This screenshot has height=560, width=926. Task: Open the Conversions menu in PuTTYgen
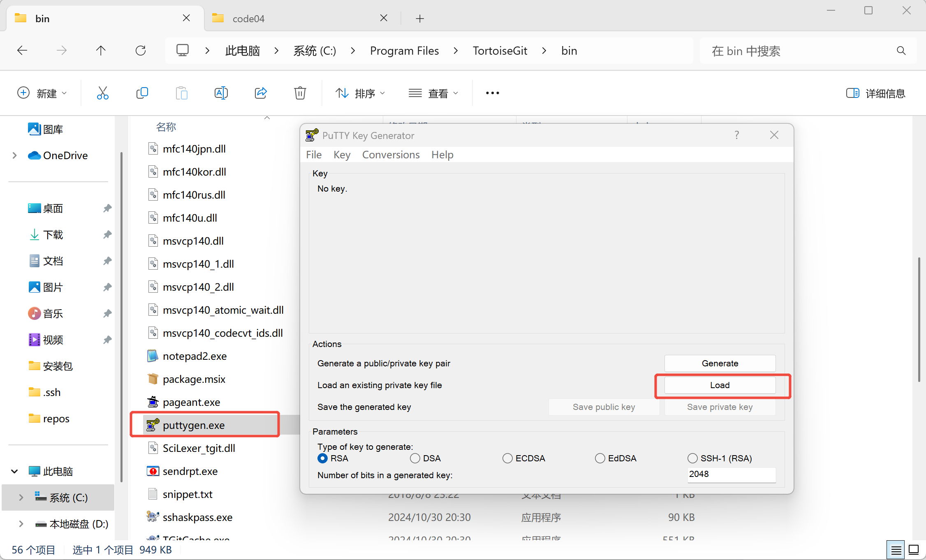[x=391, y=155]
